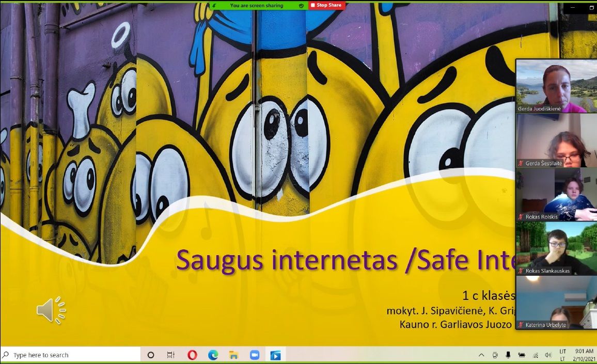This screenshot has width=597, height=364.
Task: Click the Stop Share button
Action: point(326,5)
